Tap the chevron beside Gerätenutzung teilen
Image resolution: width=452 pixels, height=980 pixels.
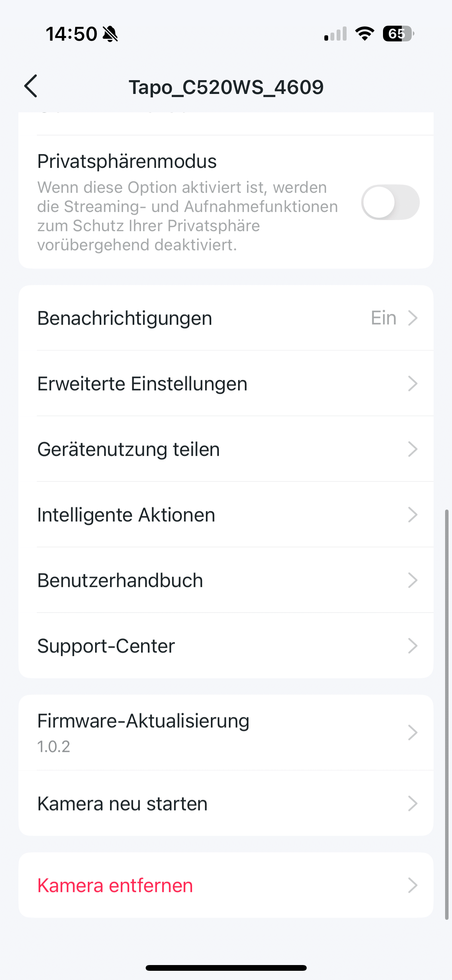click(413, 449)
